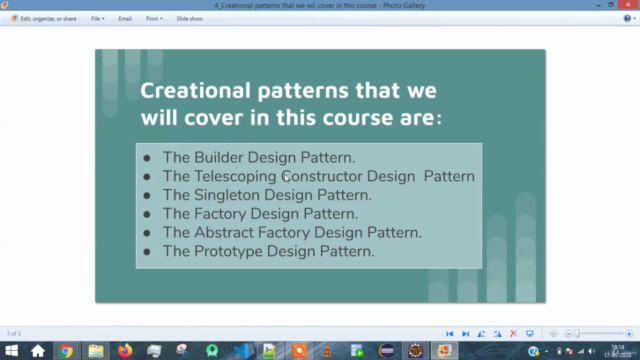
Task: Rotate the image counterclockwise
Action: tap(482, 334)
